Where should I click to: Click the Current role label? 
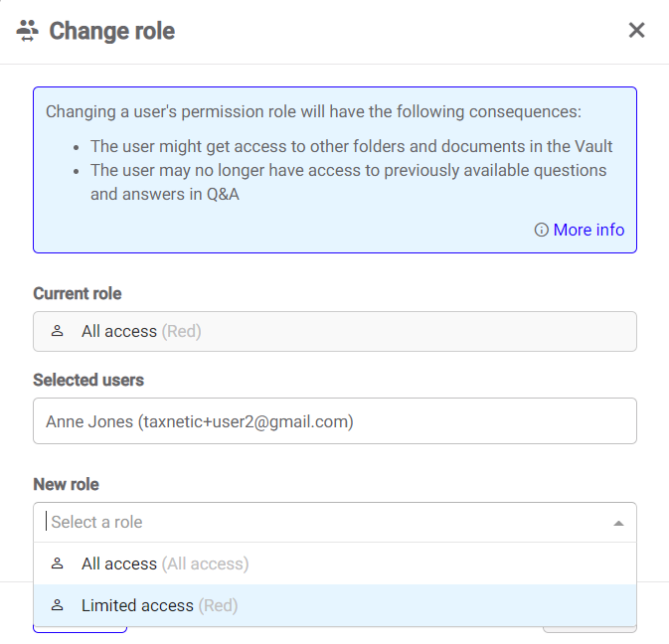tap(78, 293)
